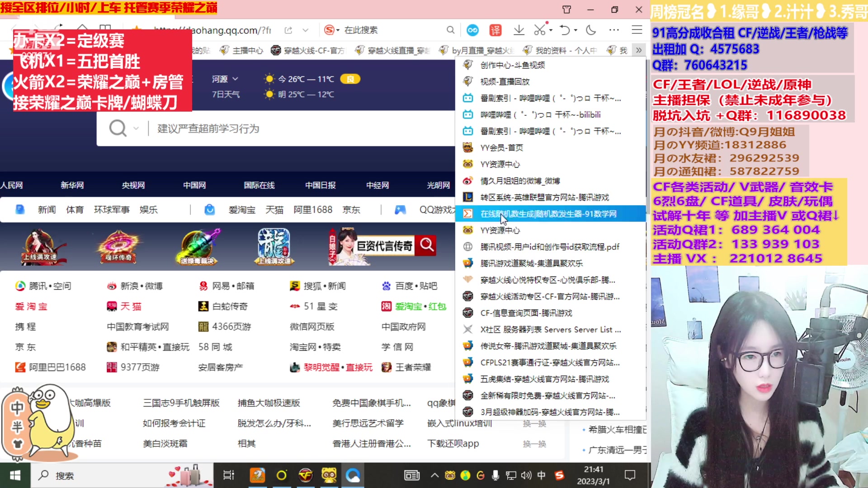Click the 循环传奇 game thumbnail

(x=118, y=246)
